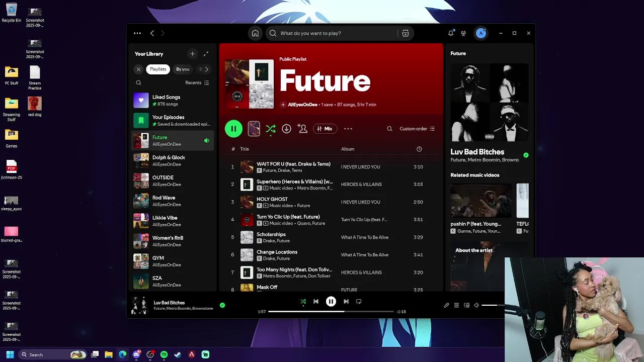Screen dimensions: 644x362
Task: Invite collaborators to the playlist
Action: [302, 129]
